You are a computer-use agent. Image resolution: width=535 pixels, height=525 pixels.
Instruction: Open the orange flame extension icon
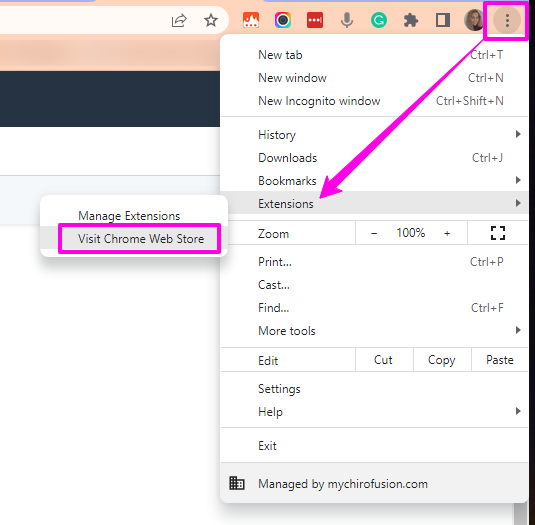[251, 20]
